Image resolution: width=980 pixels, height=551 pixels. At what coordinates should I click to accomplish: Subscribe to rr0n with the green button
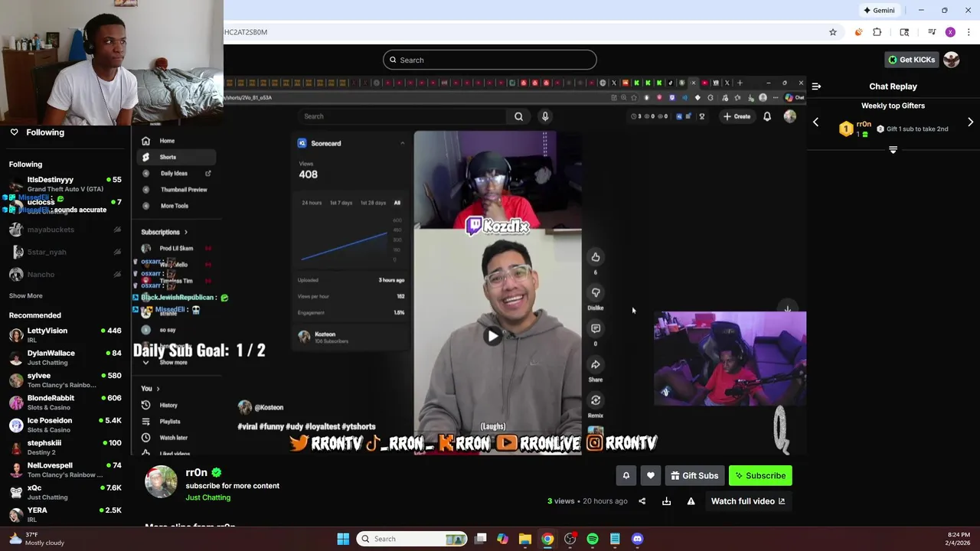coord(760,475)
